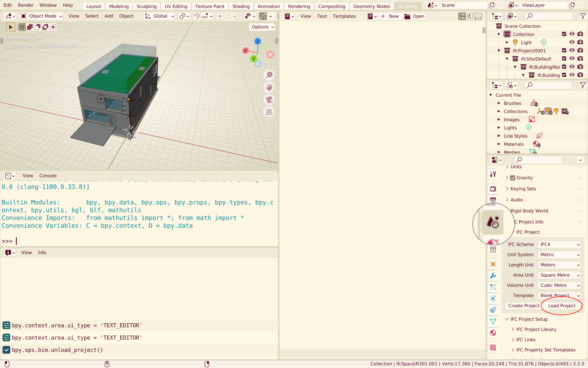The image size is (588, 368).
Task: Open the viewport Options popover
Action: (x=263, y=27)
